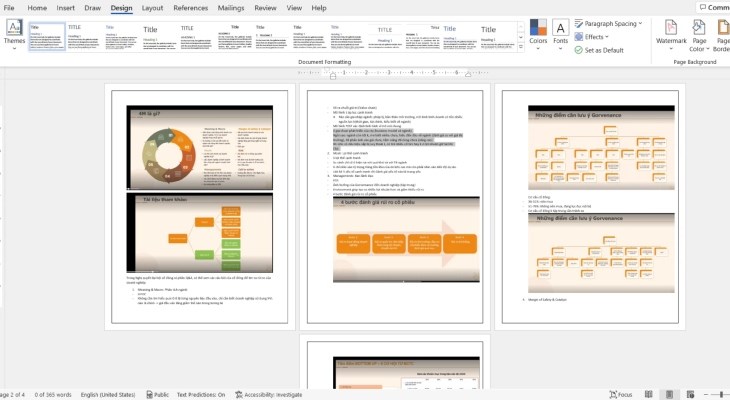The image size is (730, 400).
Task: Switch to the Draw tab
Action: tap(93, 8)
